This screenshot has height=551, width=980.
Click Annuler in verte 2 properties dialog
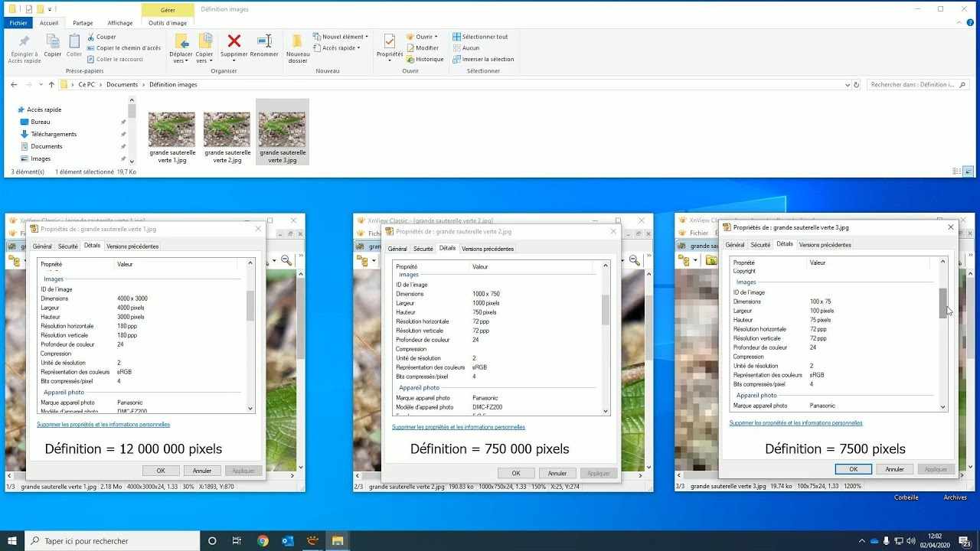557,473
